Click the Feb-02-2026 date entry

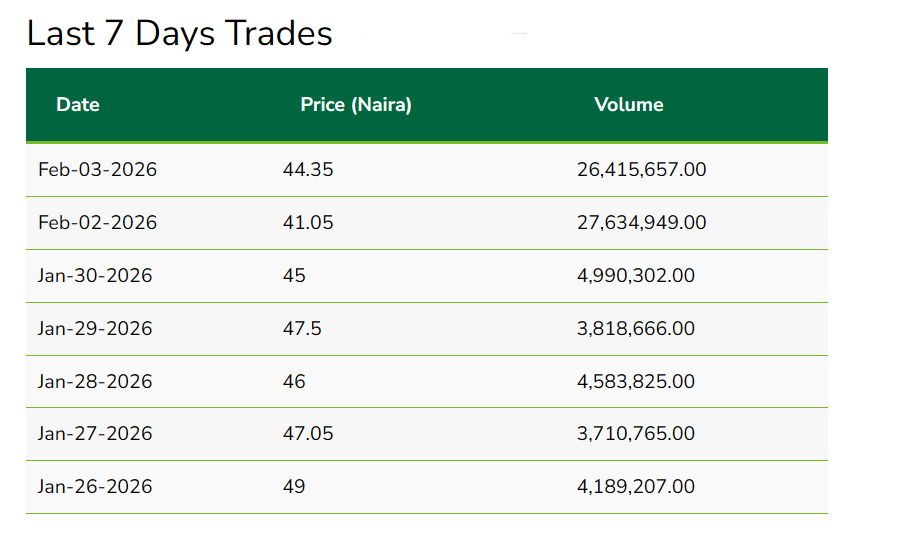tap(97, 223)
